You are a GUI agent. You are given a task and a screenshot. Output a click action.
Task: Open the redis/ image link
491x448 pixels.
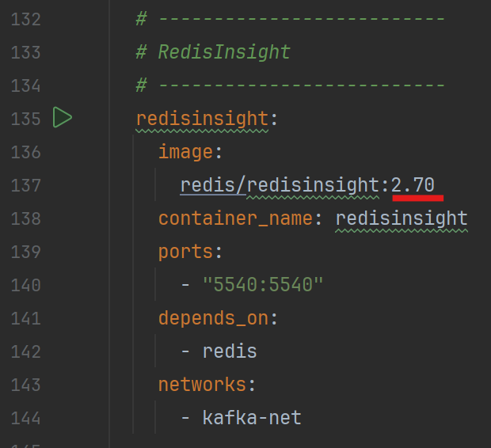213,184
